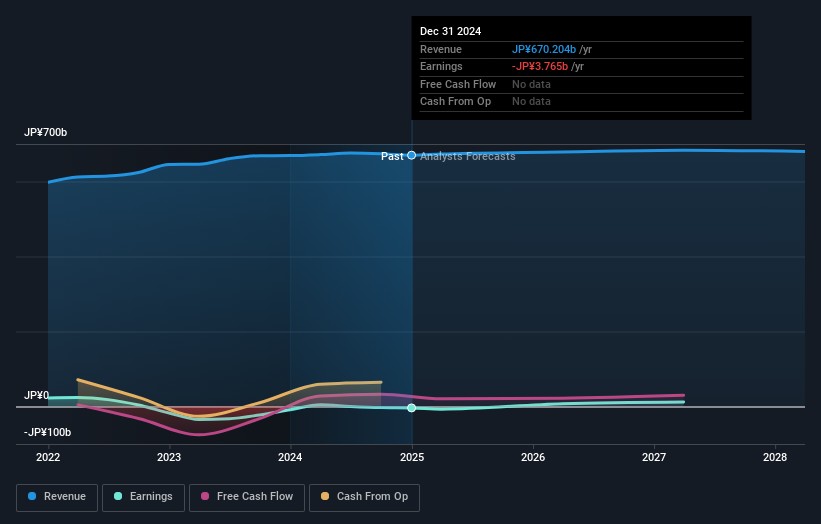
Task: Click the Past label on the chart
Action: click(392, 156)
